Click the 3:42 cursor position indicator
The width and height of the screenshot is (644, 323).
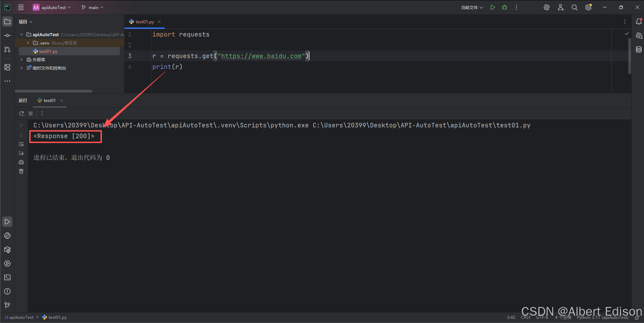point(511,317)
